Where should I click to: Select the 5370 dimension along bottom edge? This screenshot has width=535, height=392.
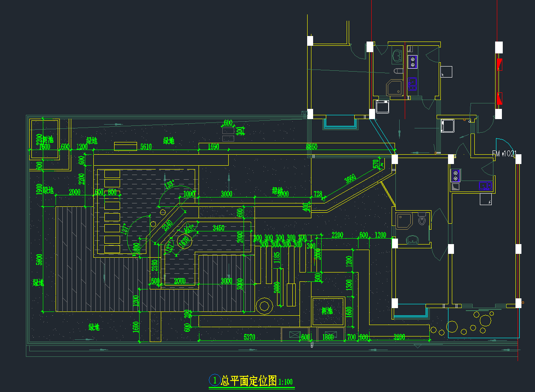point(249,337)
